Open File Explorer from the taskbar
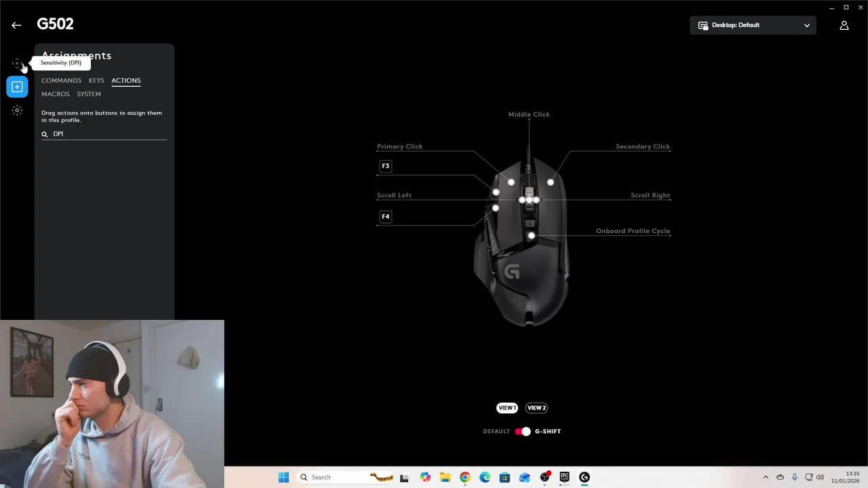Image resolution: width=868 pixels, height=488 pixels. [445, 477]
